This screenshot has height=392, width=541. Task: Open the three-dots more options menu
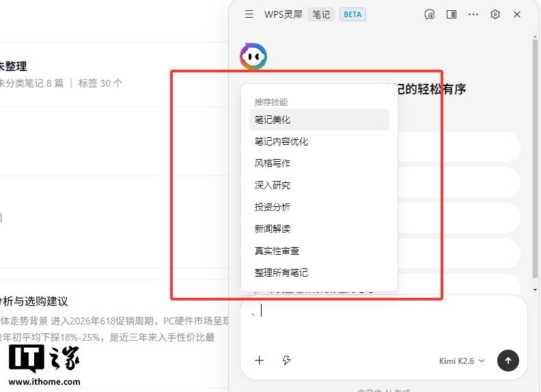click(473, 14)
